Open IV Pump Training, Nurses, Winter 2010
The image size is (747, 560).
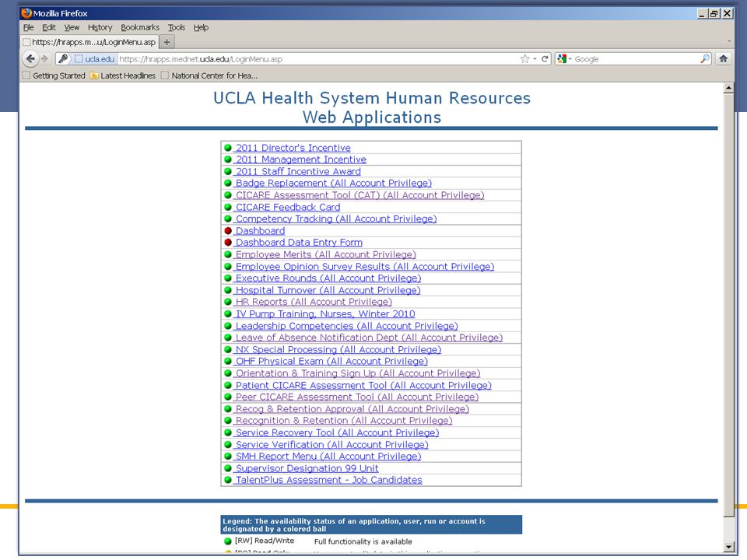click(x=325, y=313)
